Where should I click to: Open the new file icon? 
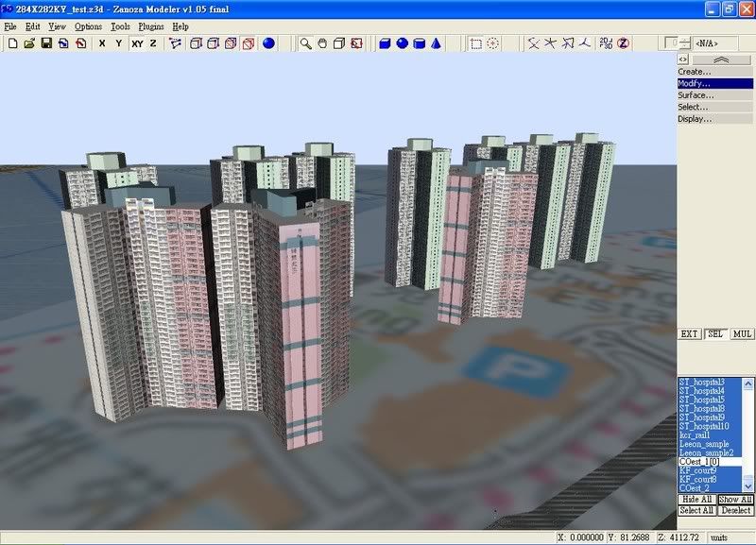pyautogui.click(x=12, y=43)
